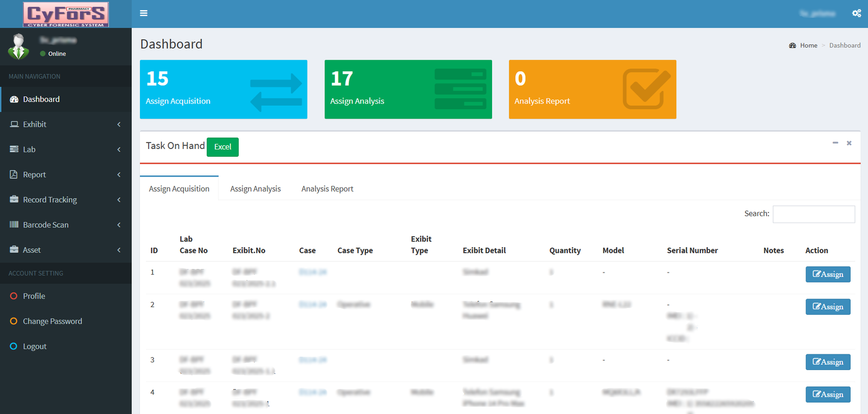Click the list icon on Assign Analysis card
868x414 pixels.
pos(461,89)
